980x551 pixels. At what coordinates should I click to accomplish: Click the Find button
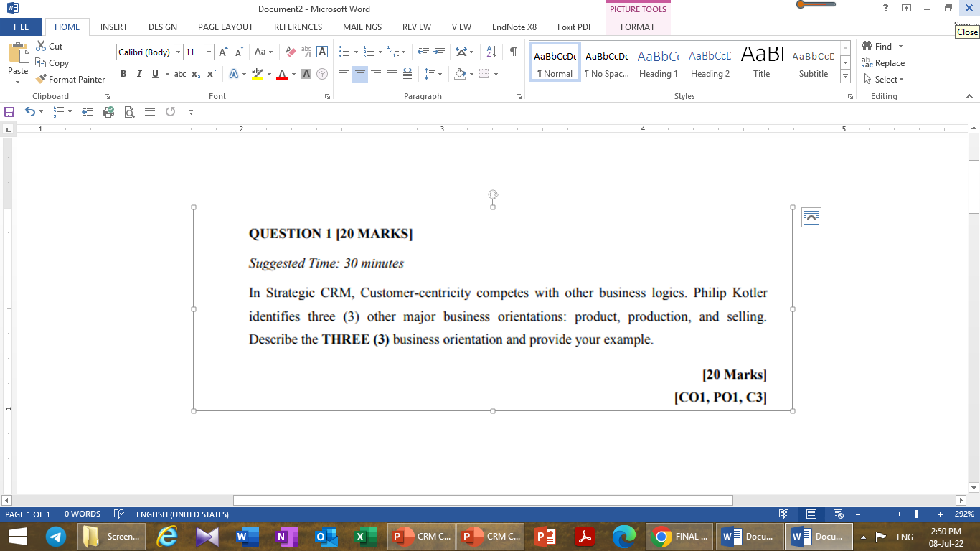coord(879,45)
